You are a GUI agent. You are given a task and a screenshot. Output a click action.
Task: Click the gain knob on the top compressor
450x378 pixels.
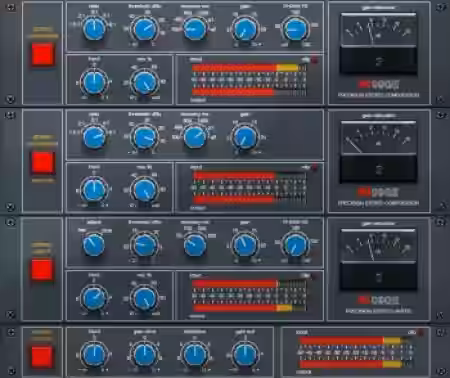pos(245,29)
